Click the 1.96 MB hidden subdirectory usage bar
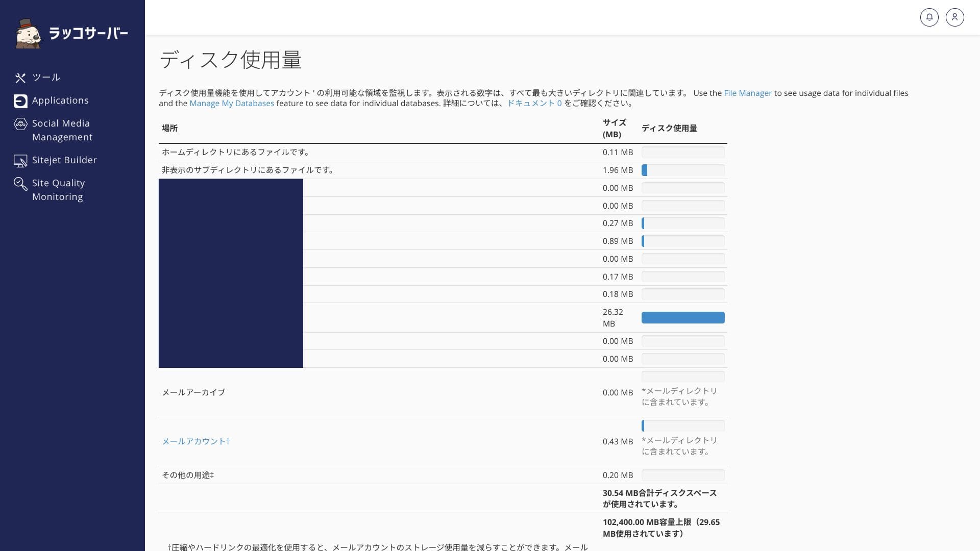The width and height of the screenshot is (980, 551). coord(682,170)
